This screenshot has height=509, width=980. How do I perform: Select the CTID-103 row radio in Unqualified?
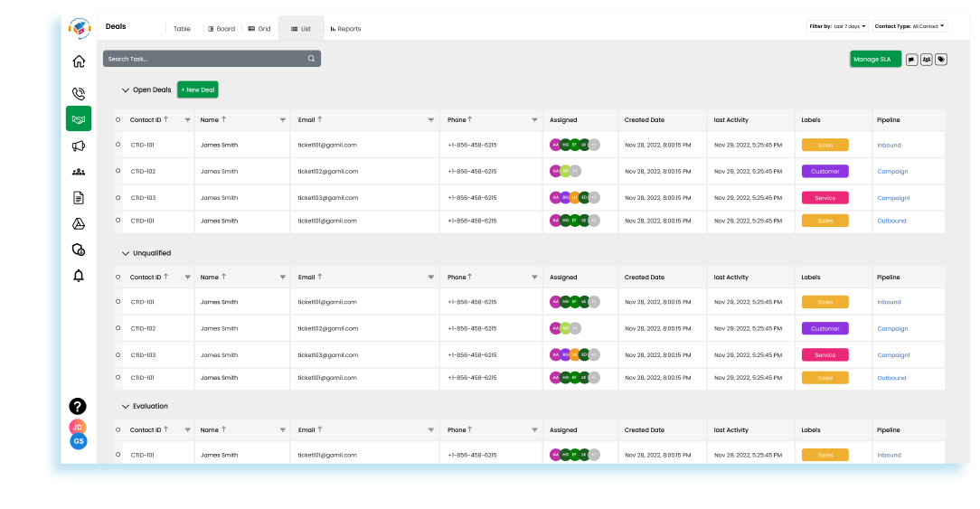pyautogui.click(x=118, y=355)
